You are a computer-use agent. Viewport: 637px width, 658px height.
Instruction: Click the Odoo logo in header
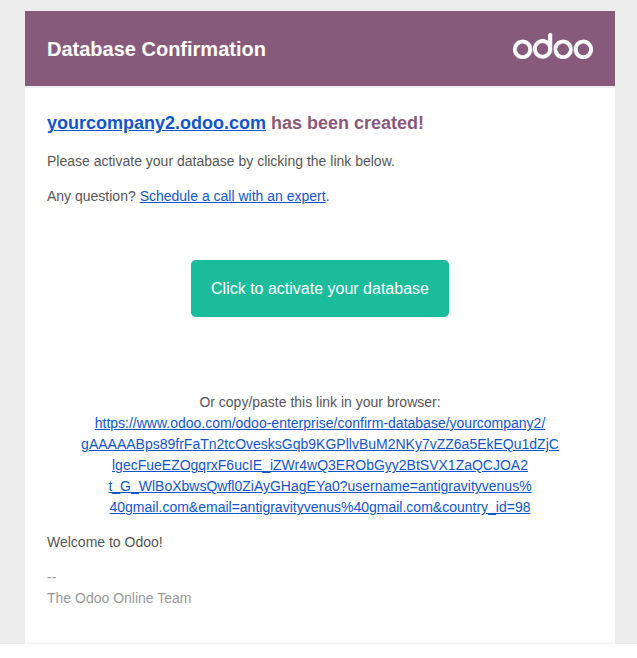pos(553,48)
